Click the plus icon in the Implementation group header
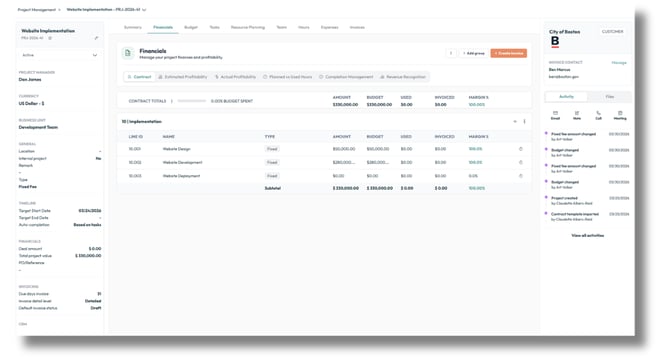The height and width of the screenshot is (360, 670). click(x=515, y=122)
